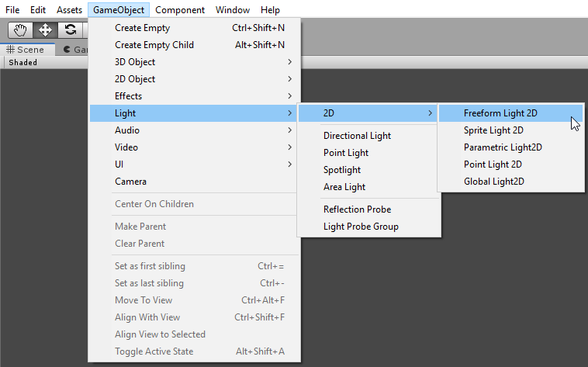
Task: Create a Point Light 2D
Action: [493, 164]
